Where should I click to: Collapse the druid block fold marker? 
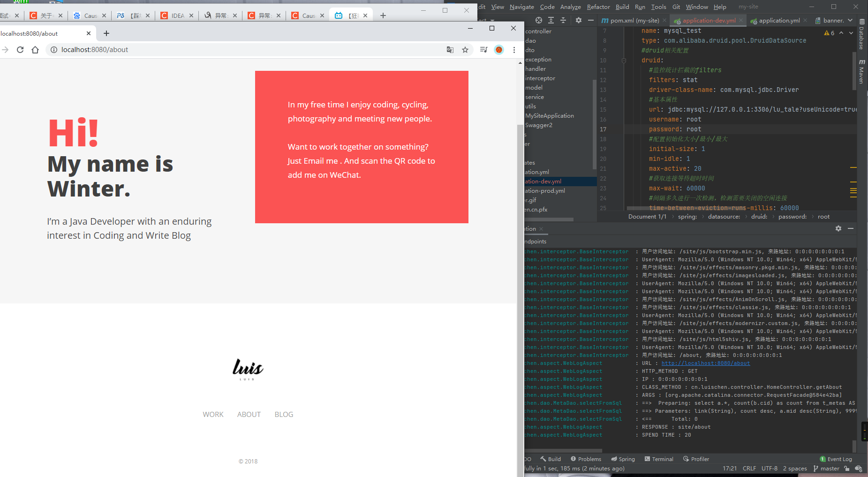coord(624,61)
